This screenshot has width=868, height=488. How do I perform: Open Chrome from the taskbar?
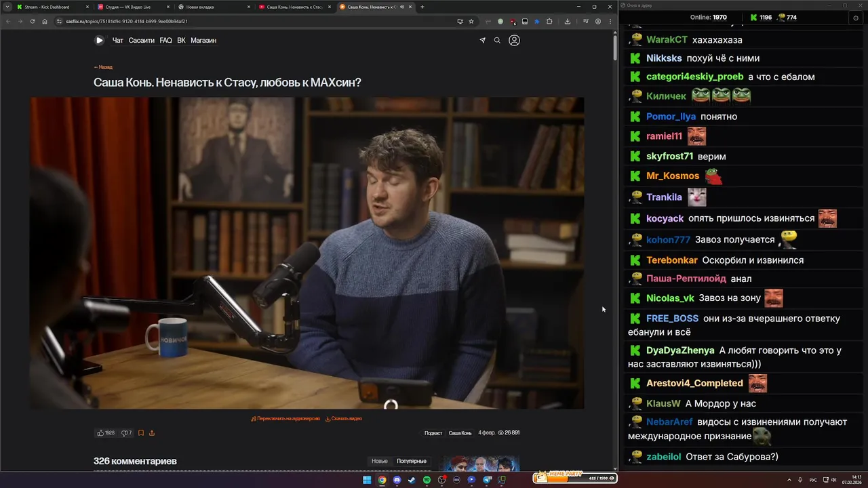pos(382,480)
